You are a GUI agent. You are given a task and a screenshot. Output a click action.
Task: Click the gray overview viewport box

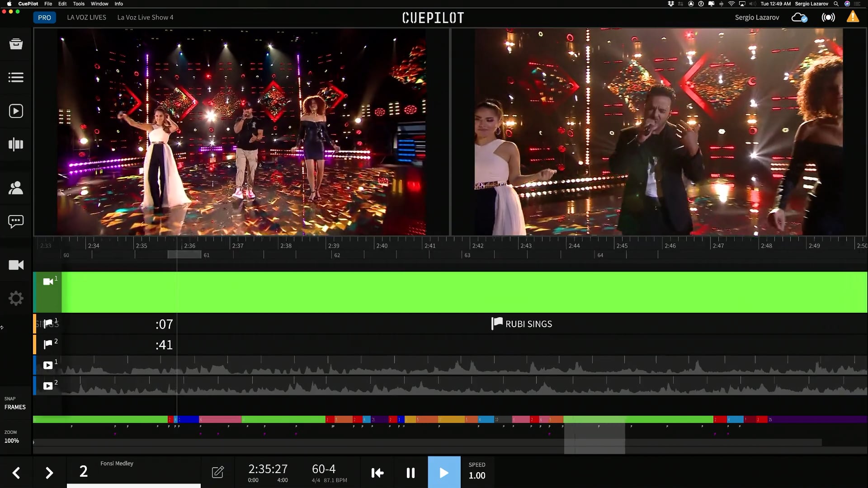coord(594,435)
